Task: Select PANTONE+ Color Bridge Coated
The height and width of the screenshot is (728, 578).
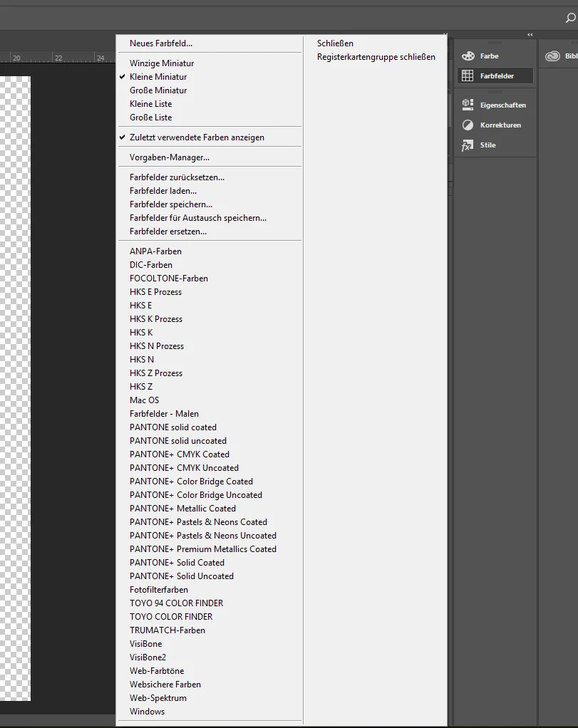Action: 192,481
